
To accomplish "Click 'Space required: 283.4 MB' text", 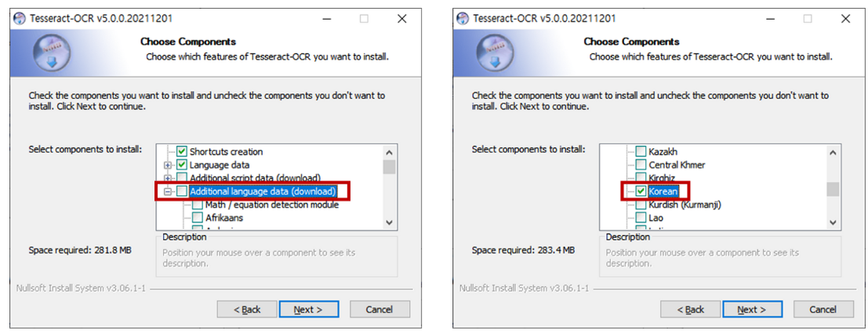I will click(x=524, y=250).
